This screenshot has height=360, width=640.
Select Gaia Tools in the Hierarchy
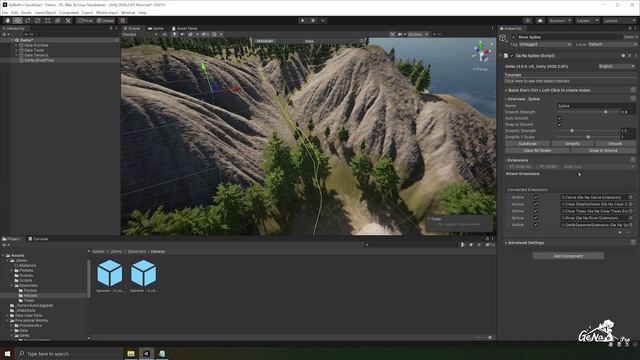[x=34, y=50]
